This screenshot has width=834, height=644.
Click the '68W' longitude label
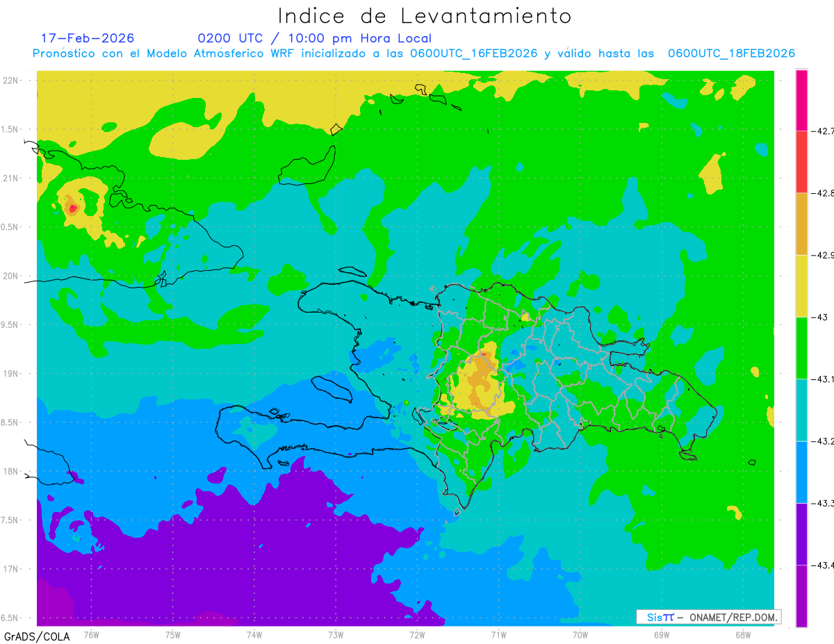pyautogui.click(x=743, y=634)
